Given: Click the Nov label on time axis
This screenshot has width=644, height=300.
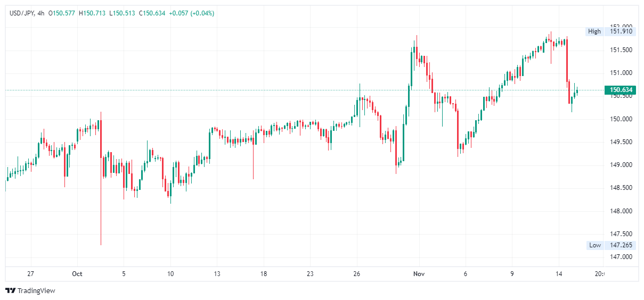Looking at the screenshot, I should (x=420, y=274).
